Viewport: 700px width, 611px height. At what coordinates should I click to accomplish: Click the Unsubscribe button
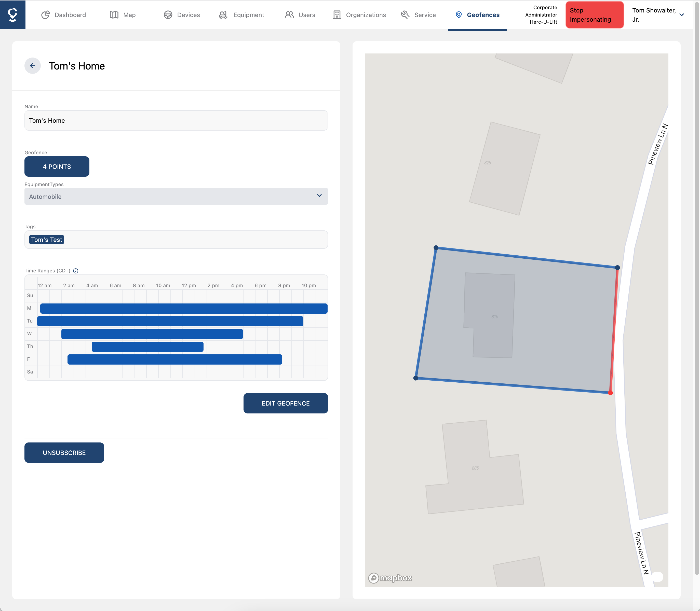pos(64,453)
